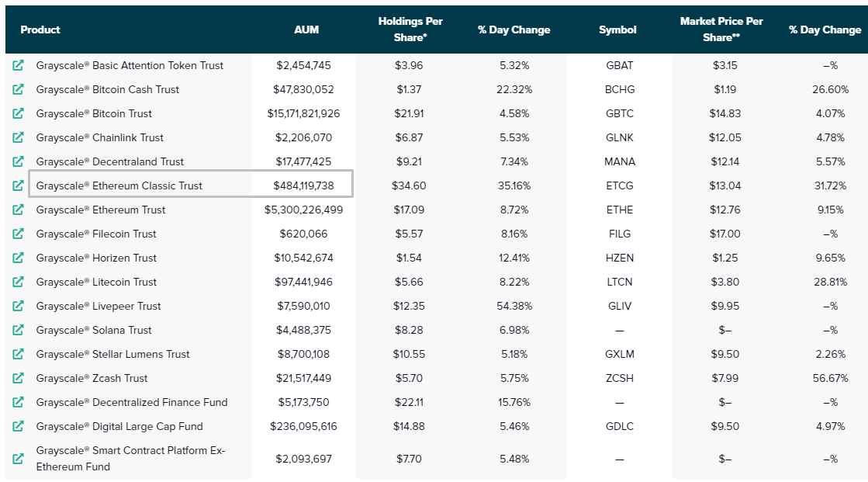This screenshot has height=482, width=868.
Task: Sort by the AUM column header
Action: click(306, 30)
